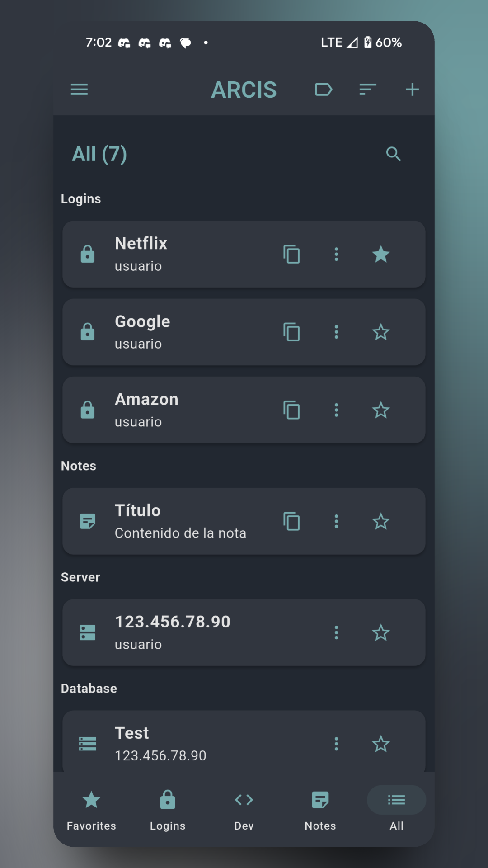Open the Test database entry

(244, 741)
